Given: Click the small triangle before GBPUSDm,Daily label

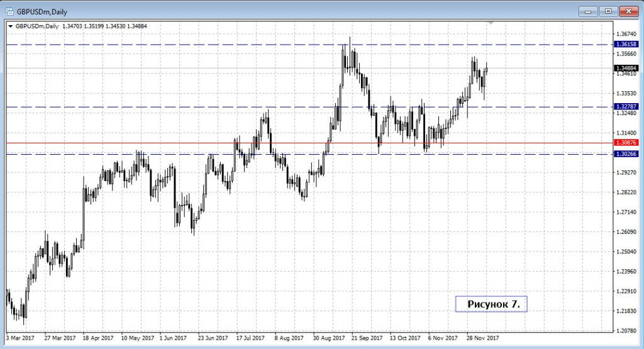Looking at the screenshot, I should (11, 26).
